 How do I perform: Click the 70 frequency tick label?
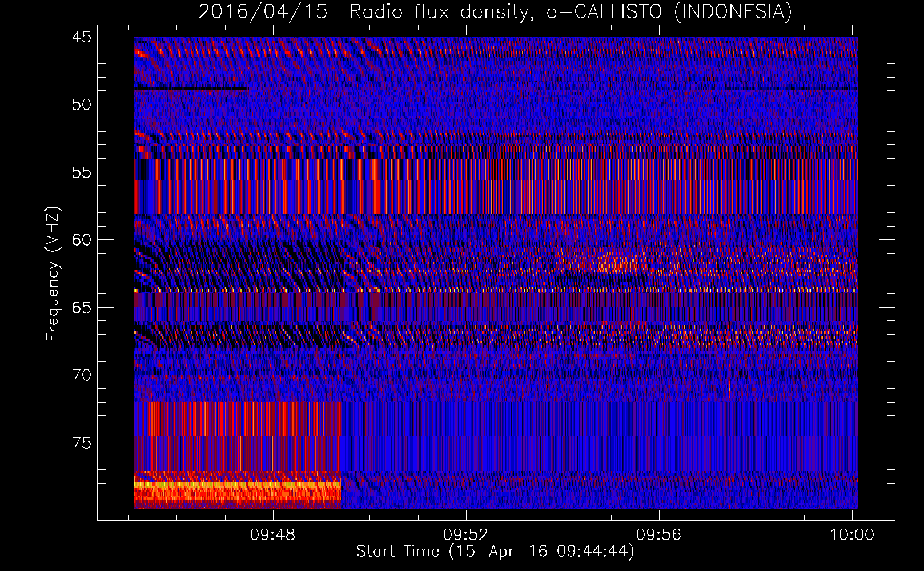pyautogui.click(x=81, y=375)
